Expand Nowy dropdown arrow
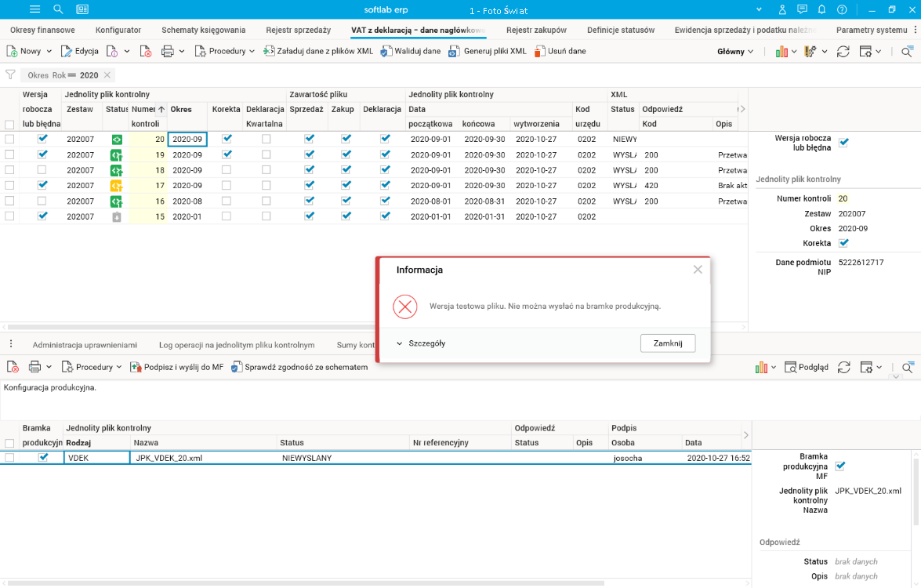The height and width of the screenshot is (588, 921). 49,52
